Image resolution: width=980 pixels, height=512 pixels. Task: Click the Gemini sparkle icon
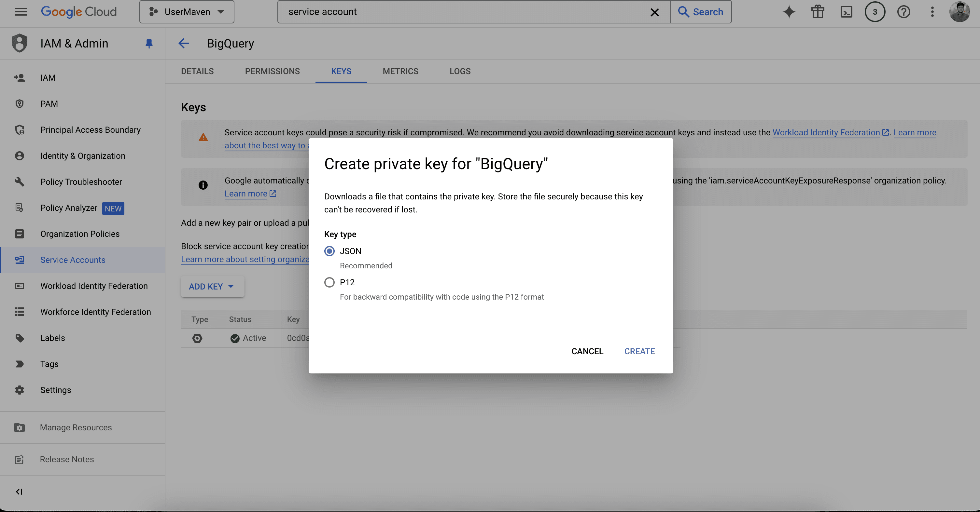point(789,12)
